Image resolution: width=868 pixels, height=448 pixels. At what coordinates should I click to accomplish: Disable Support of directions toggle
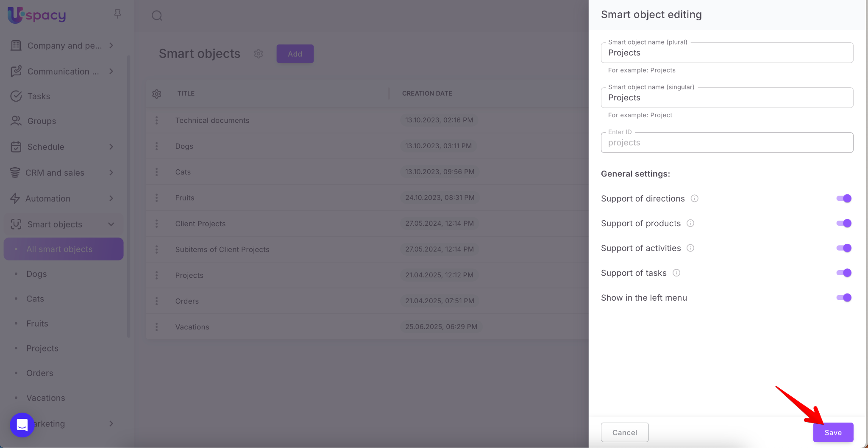point(843,199)
